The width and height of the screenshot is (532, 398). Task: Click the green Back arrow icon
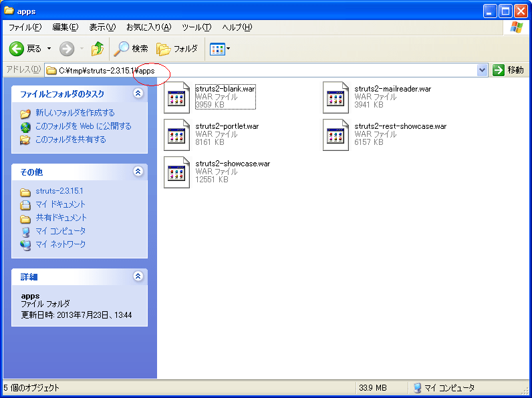pyautogui.click(x=16, y=49)
